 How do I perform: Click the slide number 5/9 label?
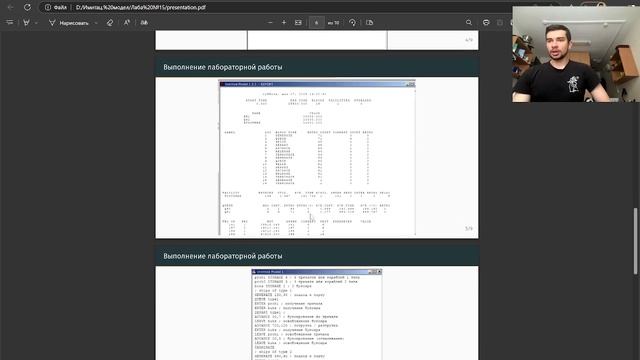(469, 229)
